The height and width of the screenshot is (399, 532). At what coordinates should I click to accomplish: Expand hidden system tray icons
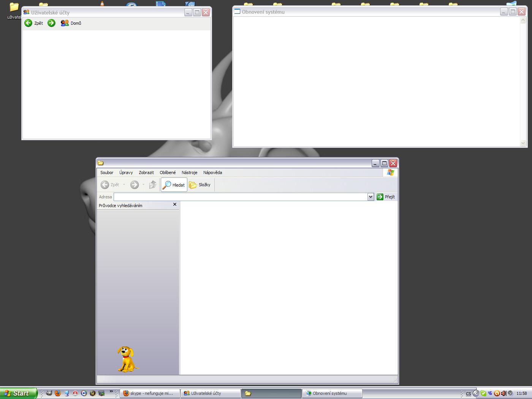[476, 393]
